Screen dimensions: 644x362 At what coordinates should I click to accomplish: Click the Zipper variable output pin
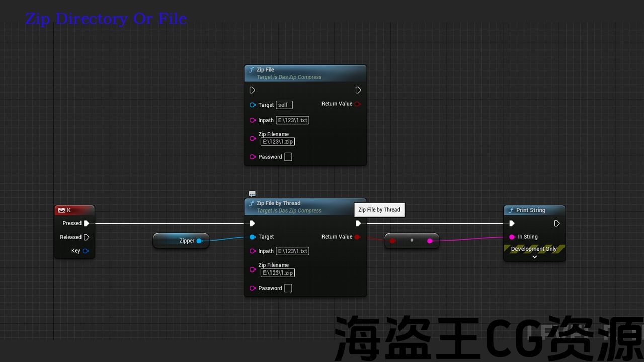199,241
